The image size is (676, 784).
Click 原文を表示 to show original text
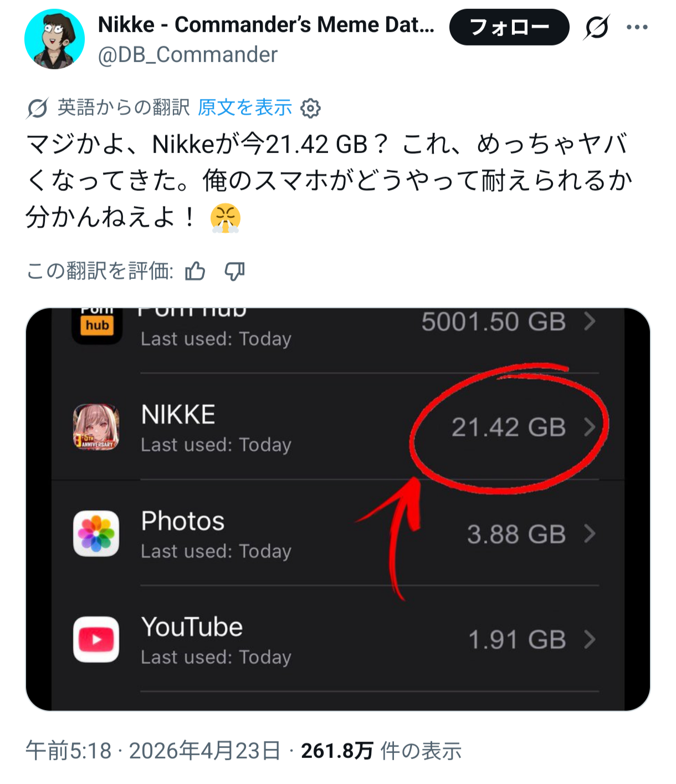(245, 108)
